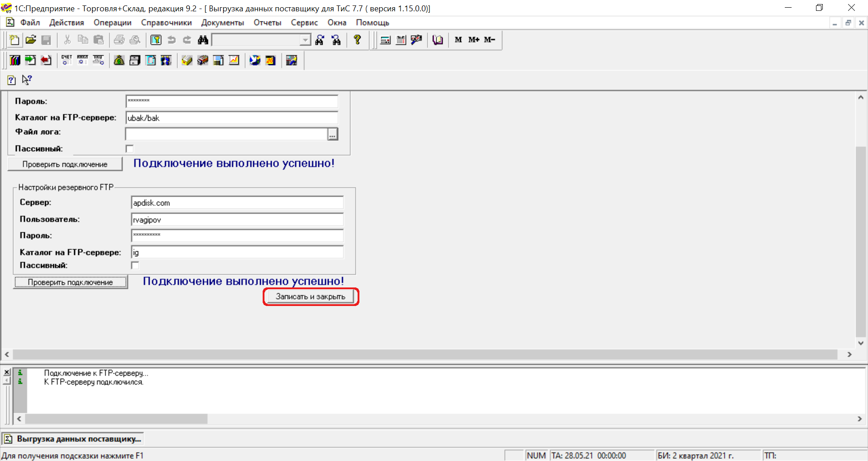Click the Copy icon in toolbar

83,40
